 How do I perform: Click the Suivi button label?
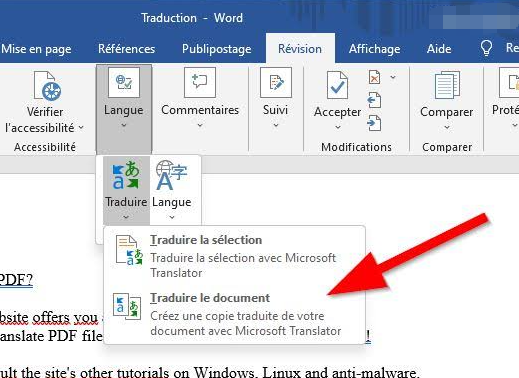coord(275,110)
